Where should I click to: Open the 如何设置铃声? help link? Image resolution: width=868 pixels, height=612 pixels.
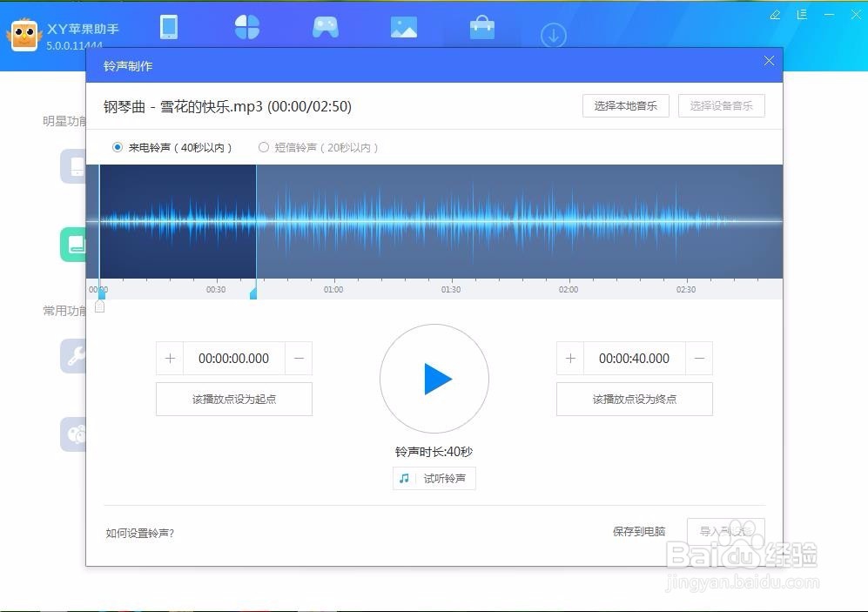(x=140, y=533)
